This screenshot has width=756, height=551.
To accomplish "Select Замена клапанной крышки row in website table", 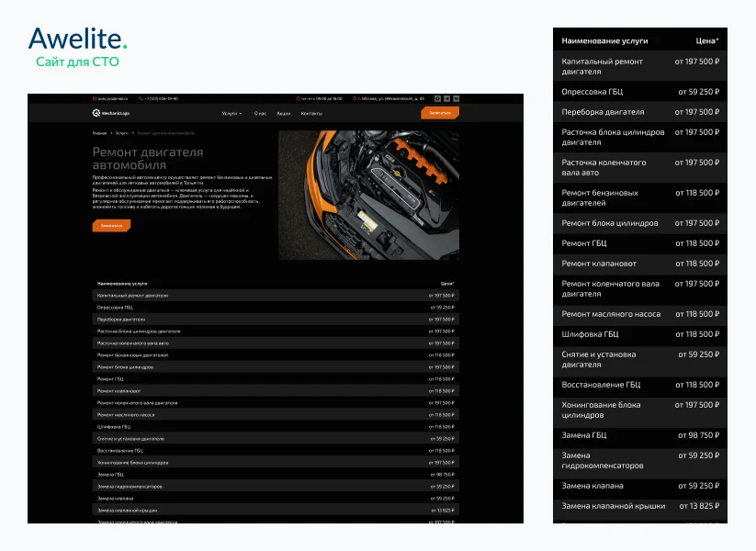I will click(276, 510).
